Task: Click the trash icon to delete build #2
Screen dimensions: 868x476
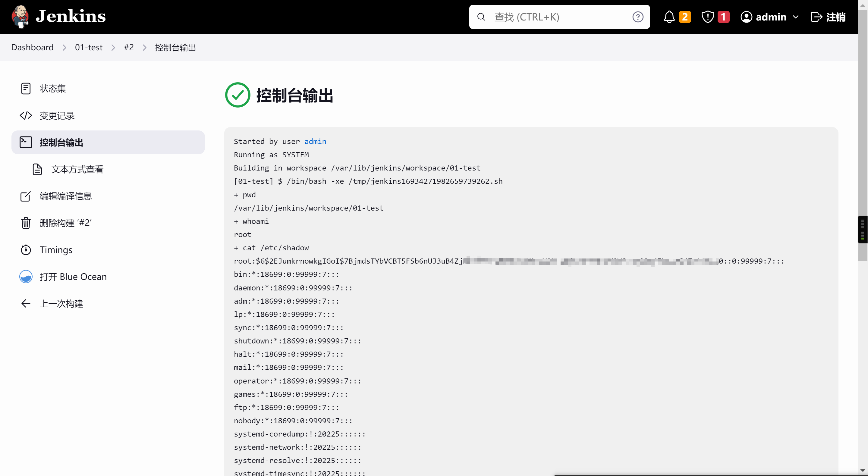Action: point(26,223)
